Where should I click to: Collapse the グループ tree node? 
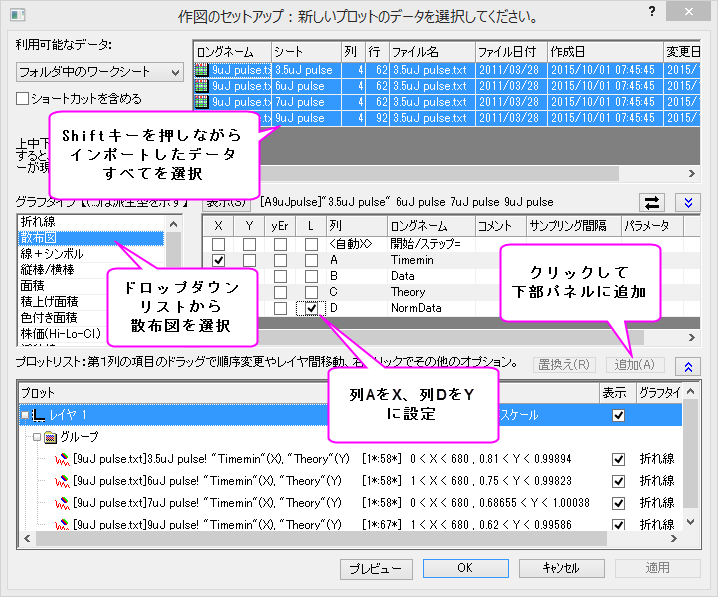(37, 437)
